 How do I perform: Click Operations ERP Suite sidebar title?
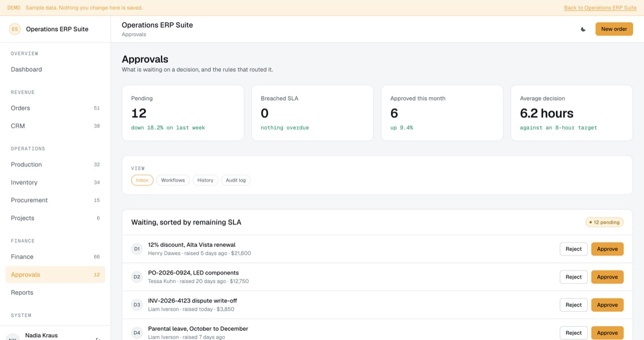(57, 29)
